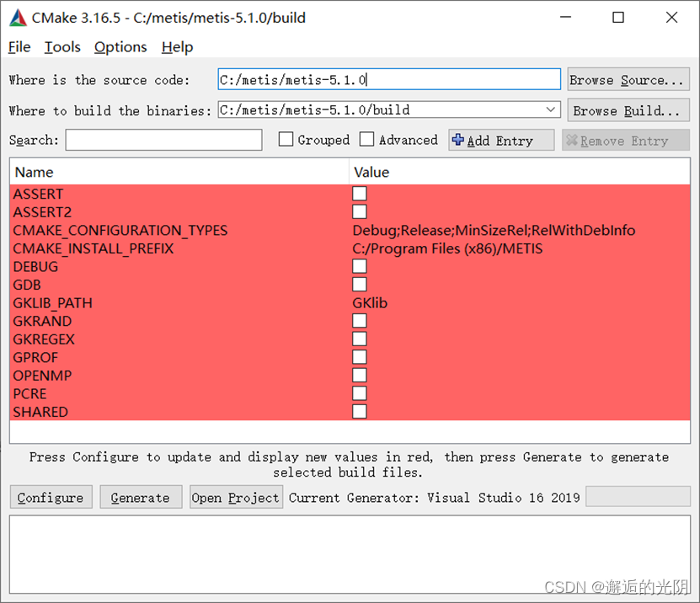Toggle the OPENMP option
This screenshot has width=700, height=603.
pyautogui.click(x=360, y=375)
